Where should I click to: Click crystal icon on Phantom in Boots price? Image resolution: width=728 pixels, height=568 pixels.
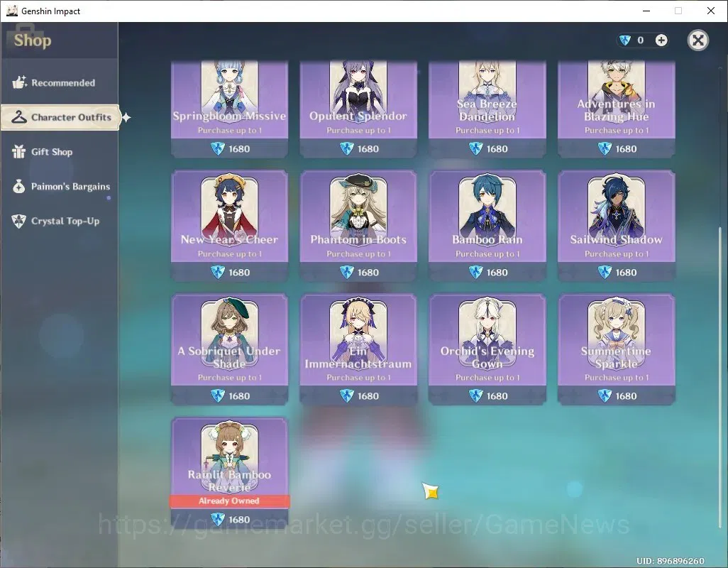click(x=347, y=272)
